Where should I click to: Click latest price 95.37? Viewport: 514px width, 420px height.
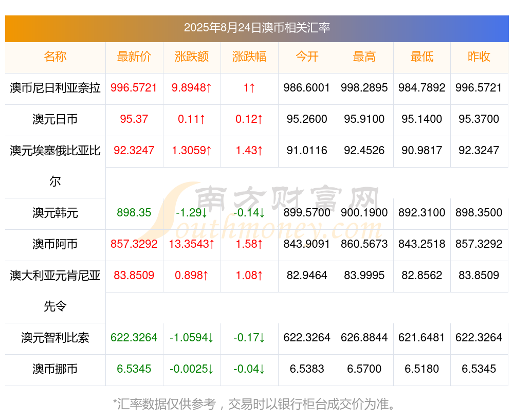click(134, 119)
